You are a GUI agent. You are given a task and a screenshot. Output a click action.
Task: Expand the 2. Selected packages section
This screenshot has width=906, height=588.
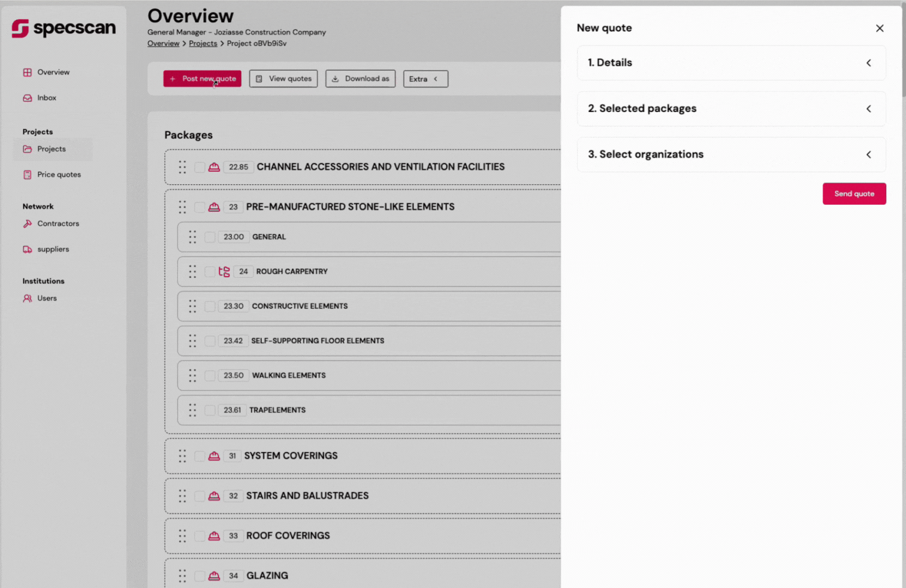pos(731,109)
